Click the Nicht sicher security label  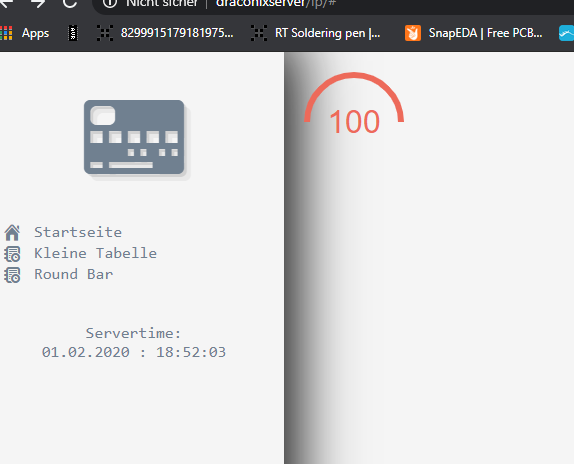coord(162,3)
